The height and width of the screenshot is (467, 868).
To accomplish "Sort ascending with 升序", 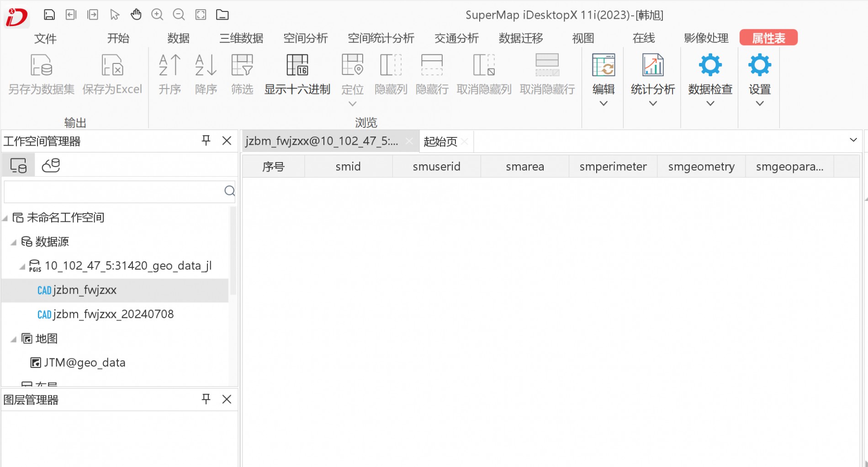I will pos(170,74).
